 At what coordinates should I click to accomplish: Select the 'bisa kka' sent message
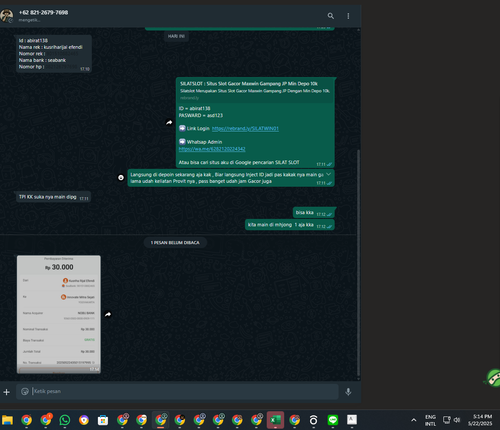click(x=314, y=213)
